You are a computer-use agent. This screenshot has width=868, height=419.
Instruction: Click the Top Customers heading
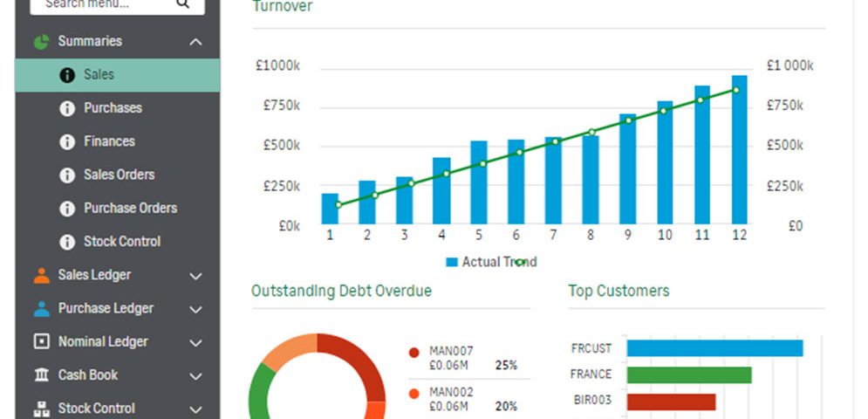(x=619, y=291)
